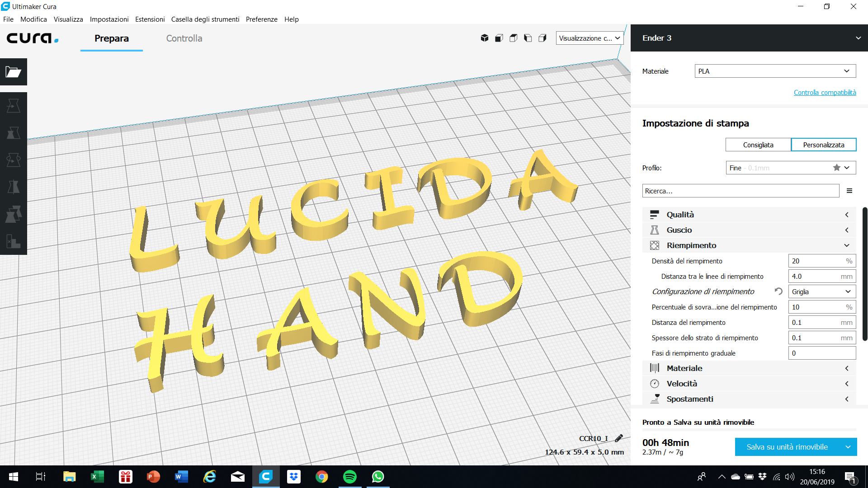Click the pencil icon next to CCR10_I

point(619,438)
